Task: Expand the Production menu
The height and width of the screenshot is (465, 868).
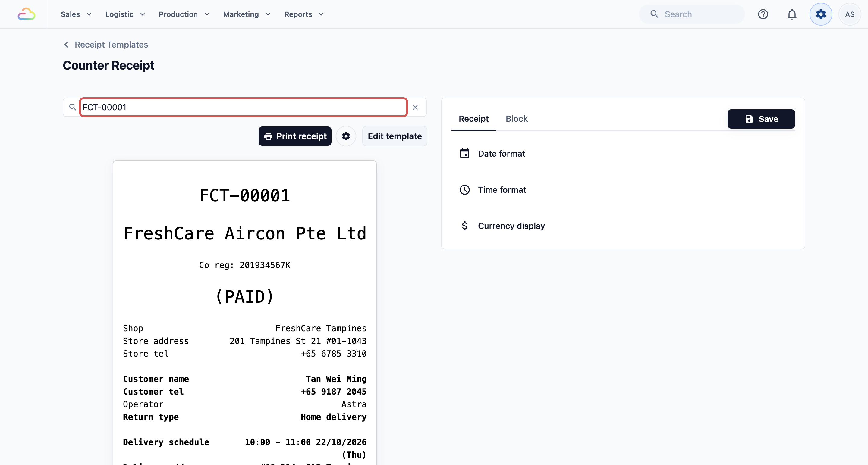Action: coord(184,14)
